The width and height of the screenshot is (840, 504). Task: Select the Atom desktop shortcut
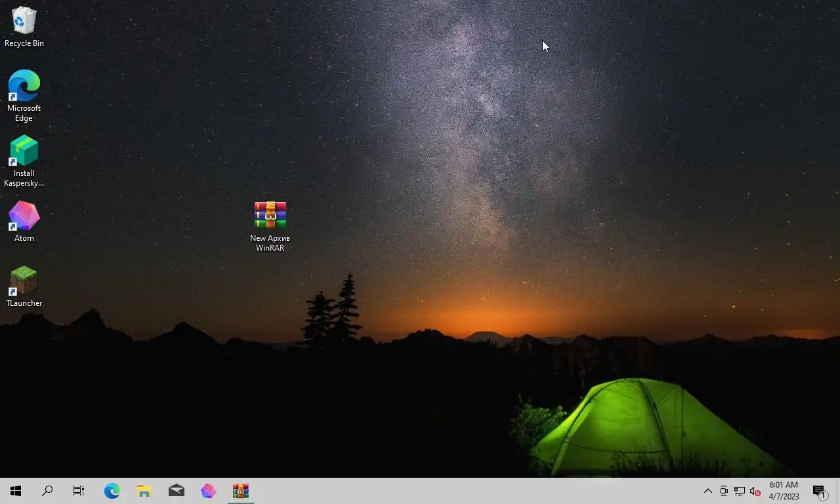[24, 222]
